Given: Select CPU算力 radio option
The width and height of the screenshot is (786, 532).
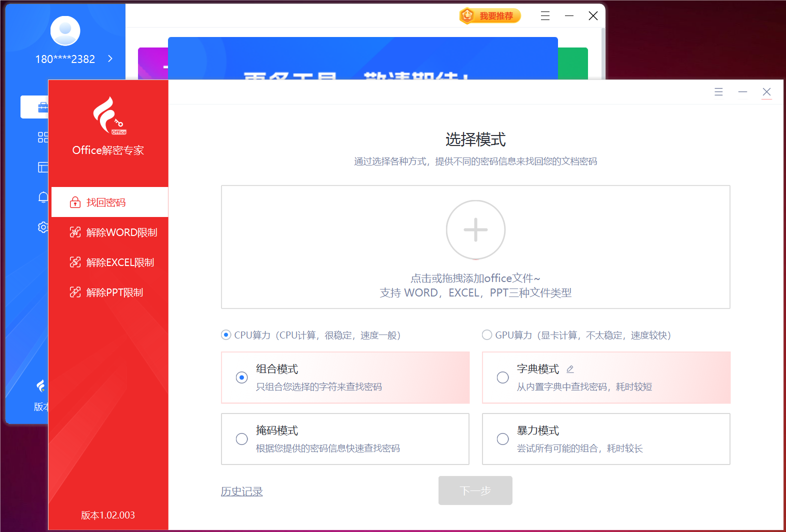Looking at the screenshot, I should tap(226, 335).
